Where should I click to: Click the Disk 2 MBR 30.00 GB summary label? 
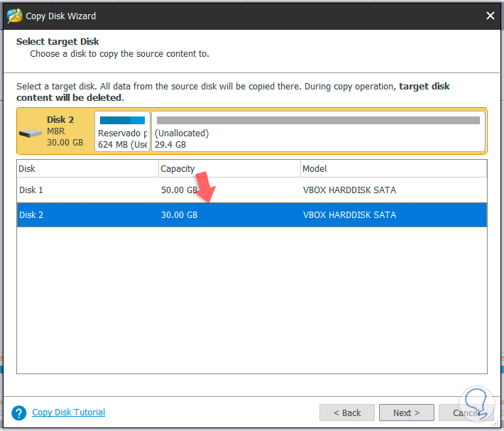[65, 131]
